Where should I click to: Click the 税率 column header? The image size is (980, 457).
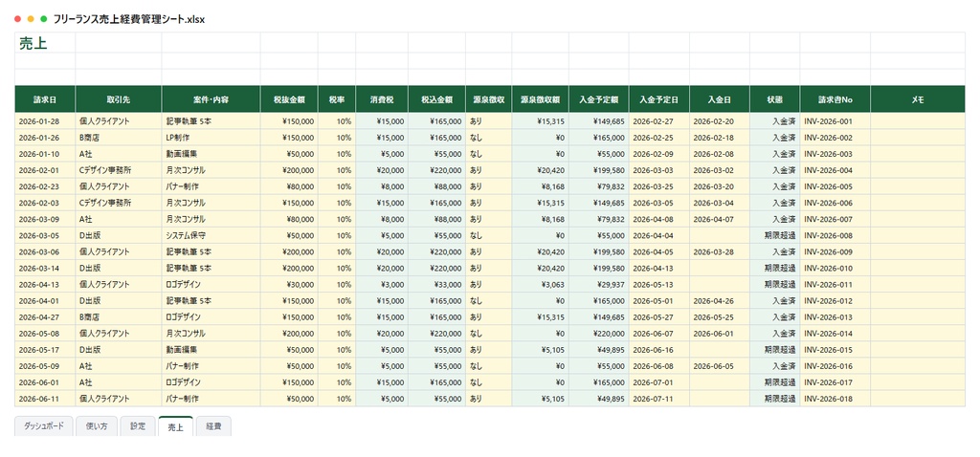[x=336, y=99]
